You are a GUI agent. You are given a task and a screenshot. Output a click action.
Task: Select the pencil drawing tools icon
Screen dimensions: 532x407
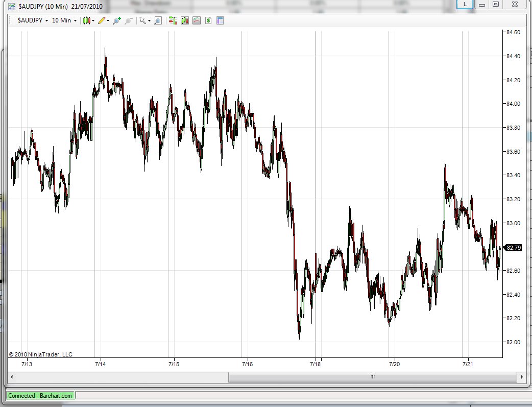coord(102,21)
